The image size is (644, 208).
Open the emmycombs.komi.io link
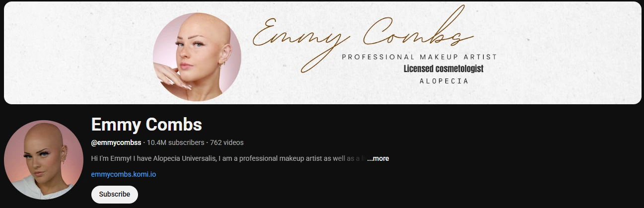point(124,174)
